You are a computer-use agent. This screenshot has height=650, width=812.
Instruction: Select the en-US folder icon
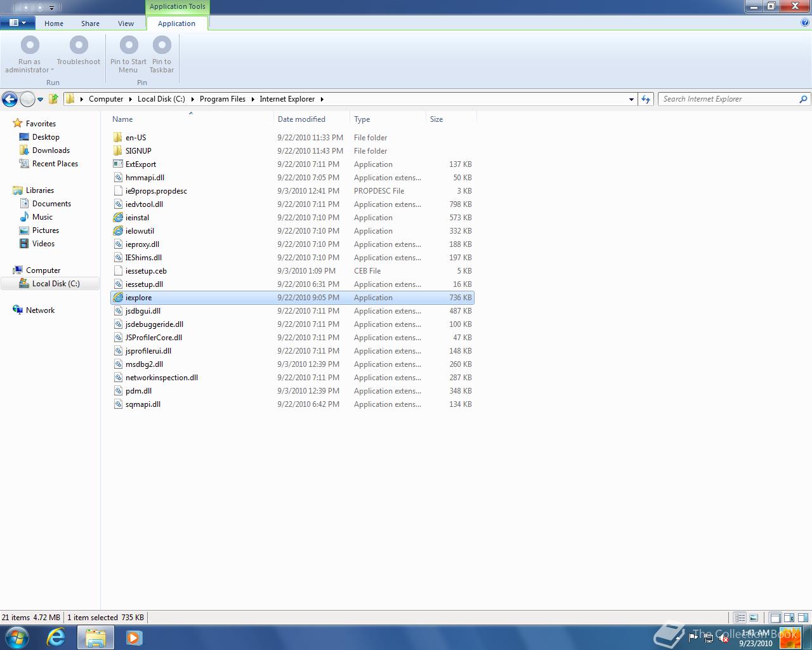tap(118, 137)
